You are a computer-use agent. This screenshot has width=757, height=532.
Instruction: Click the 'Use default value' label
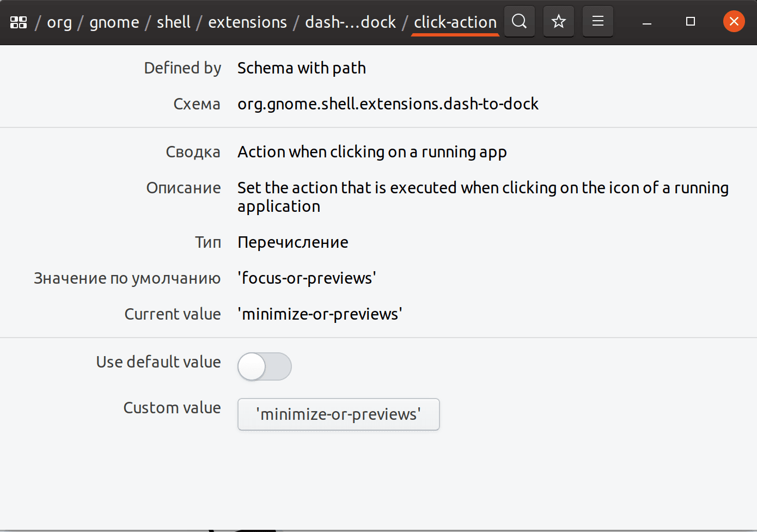pos(158,362)
